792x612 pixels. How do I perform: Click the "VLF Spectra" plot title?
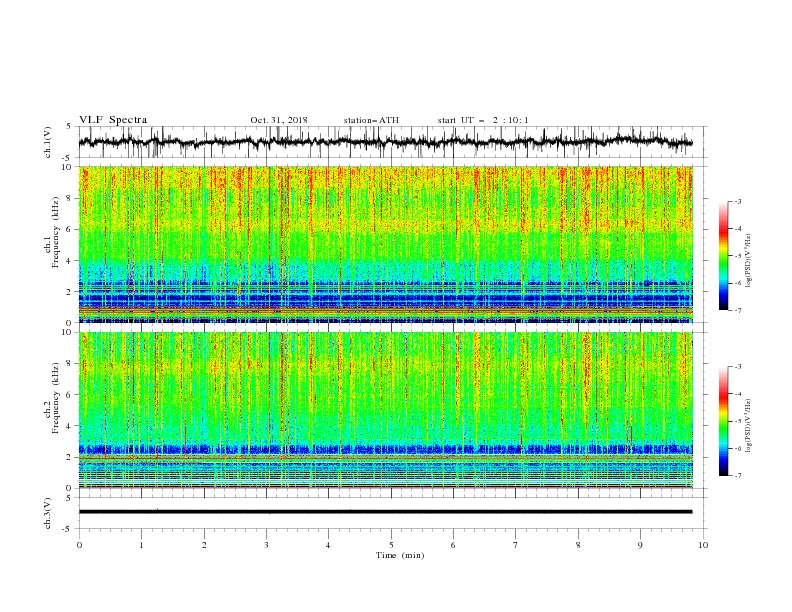pyautogui.click(x=113, y=120)
